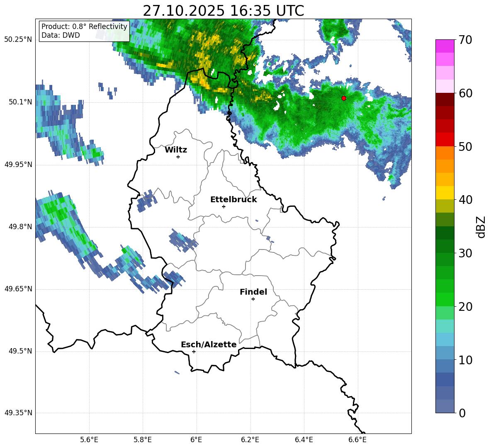Click the 49.35°N latitude tick label
491x448 pixels.
[18, 413]
